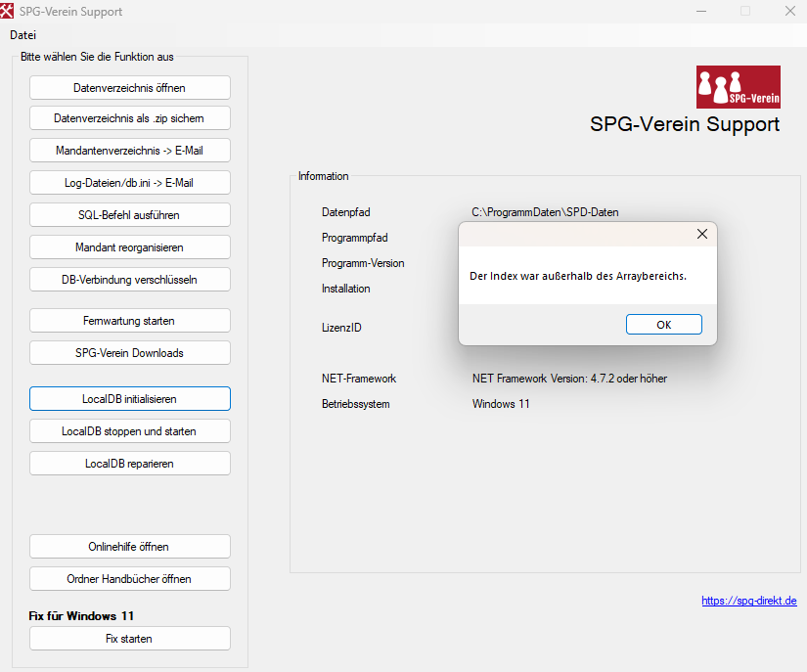The image size is (807, 672).
Task: Minimize the SPG-Verein Support window
Action: click(x=701, y=12)
